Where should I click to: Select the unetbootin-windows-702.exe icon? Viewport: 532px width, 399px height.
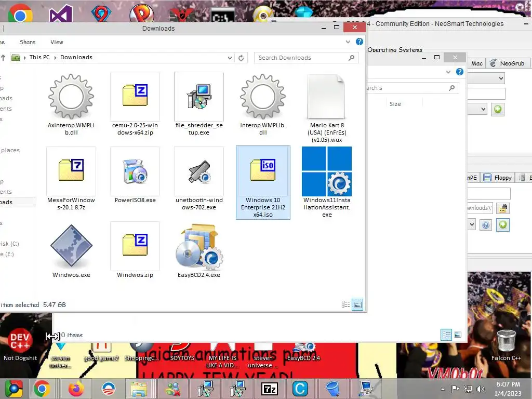tap(199, 171)
